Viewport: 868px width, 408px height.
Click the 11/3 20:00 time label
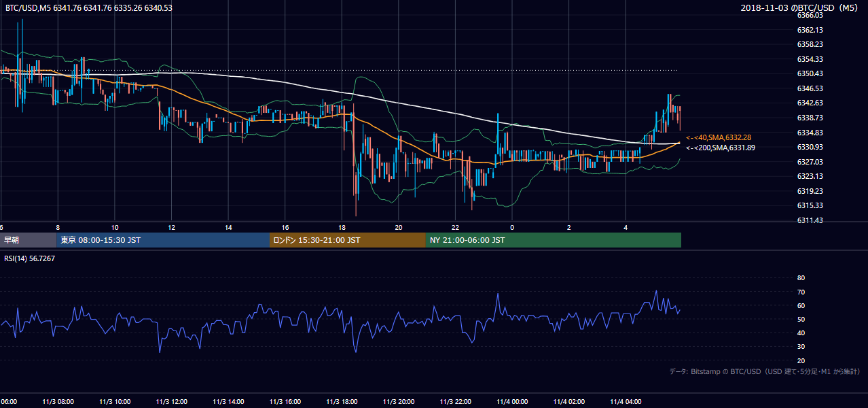399,402
